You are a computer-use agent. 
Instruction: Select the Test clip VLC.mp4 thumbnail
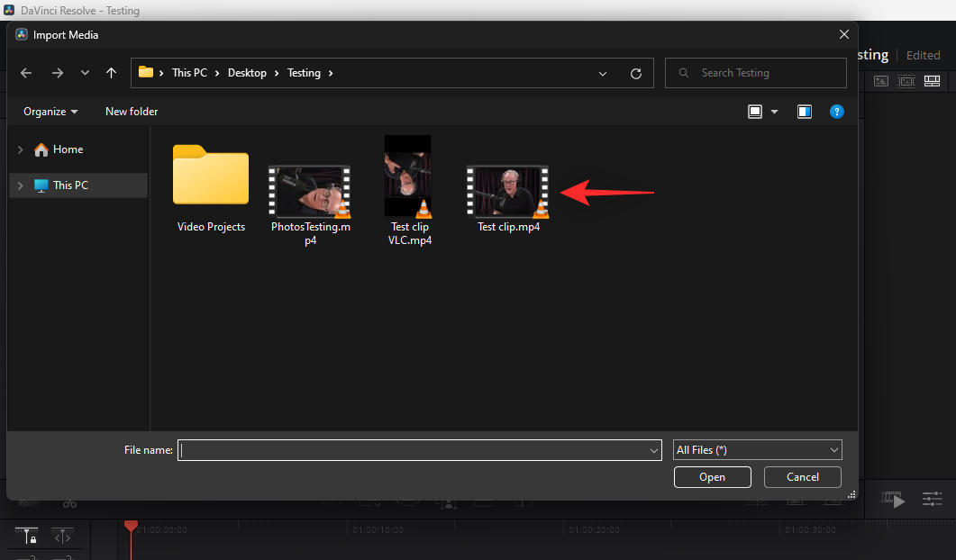click(408, 176)
